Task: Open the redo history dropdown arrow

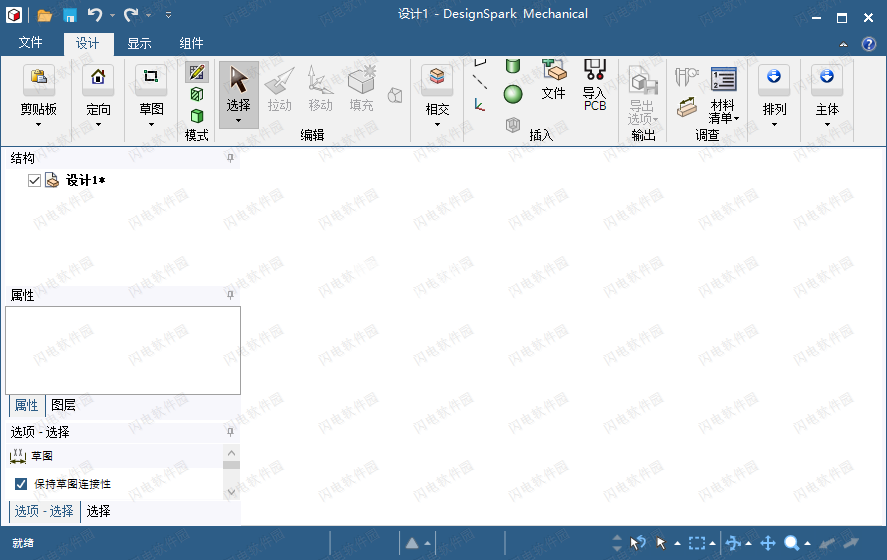Action: pos(148,15)
